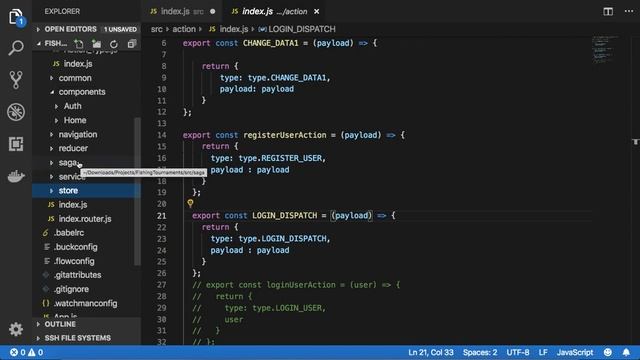Open the Extensions view icon
Screen dimensions: 640x360
coord(16,144)
